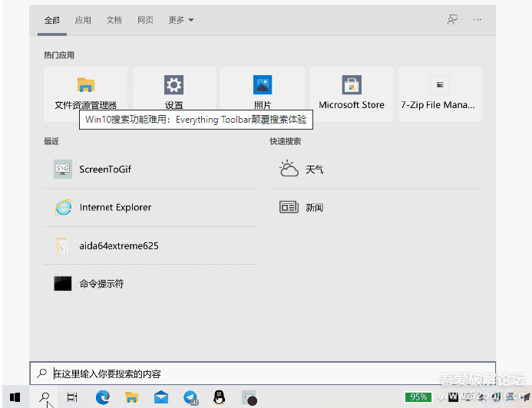Launch the 照片 app tile

point(263,92)
